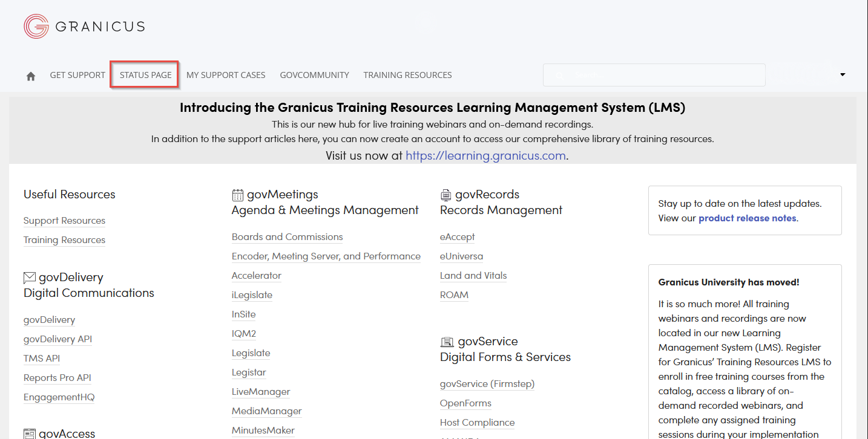The image size is (868, 439).
Task: Click the calendar icon beside govMeetings
Action: coord(237,194)
